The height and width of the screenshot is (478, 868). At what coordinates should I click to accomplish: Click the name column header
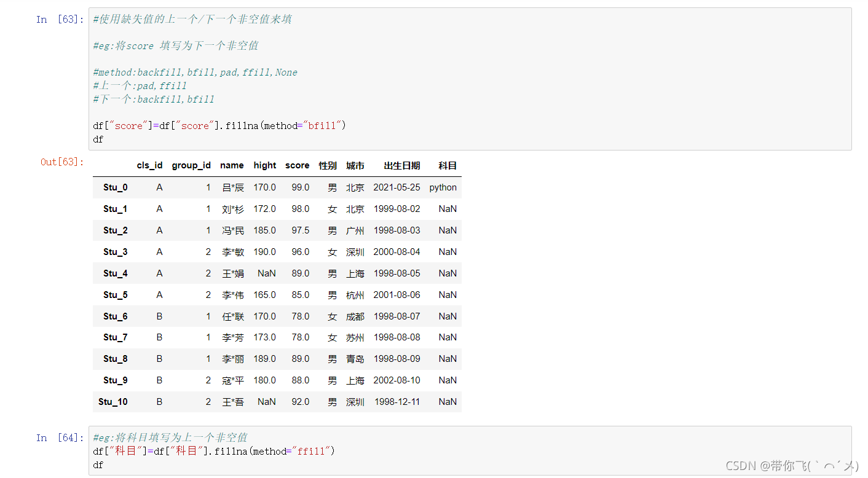tap(232, 165)
